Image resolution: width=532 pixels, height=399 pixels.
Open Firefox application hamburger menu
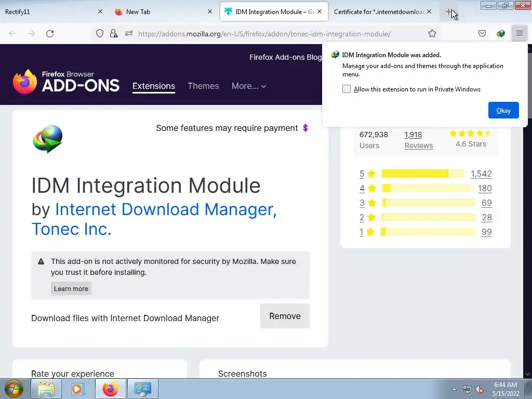click(519, 33)
